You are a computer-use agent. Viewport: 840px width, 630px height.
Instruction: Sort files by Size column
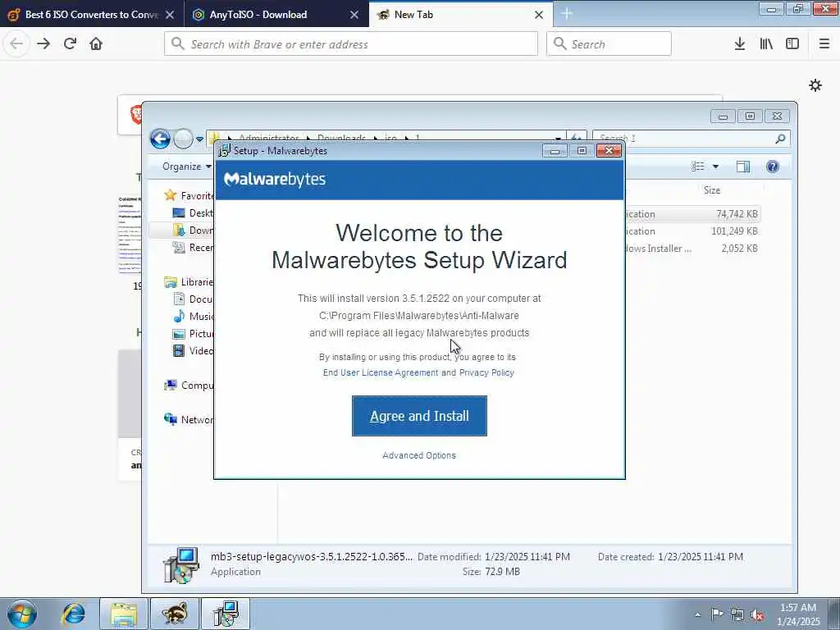(x=712, y=190)
